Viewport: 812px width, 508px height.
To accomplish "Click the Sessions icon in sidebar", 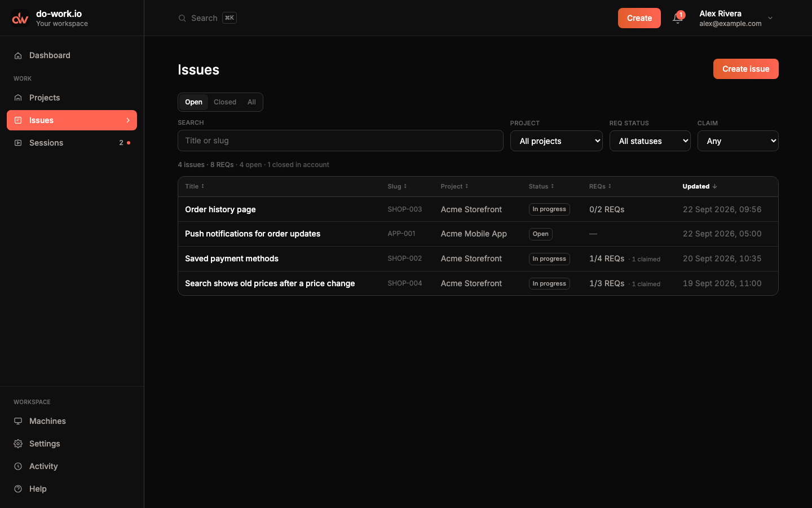I will (18, 143).
